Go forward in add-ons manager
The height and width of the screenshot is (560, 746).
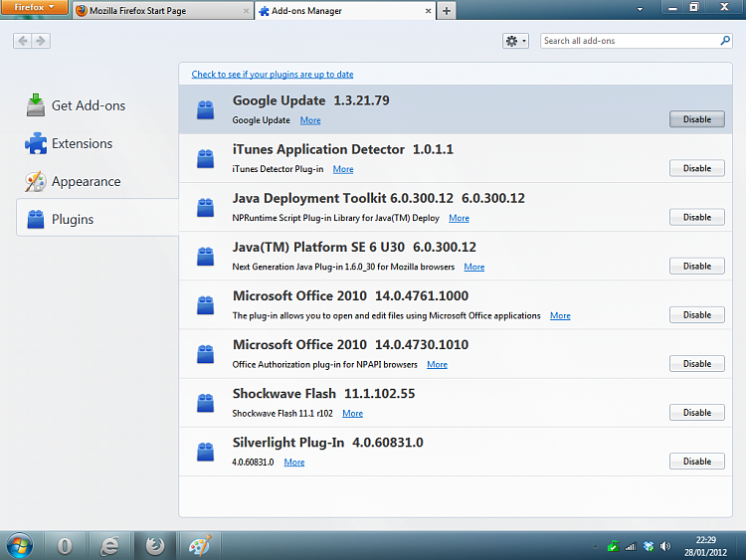coord(41,41)
